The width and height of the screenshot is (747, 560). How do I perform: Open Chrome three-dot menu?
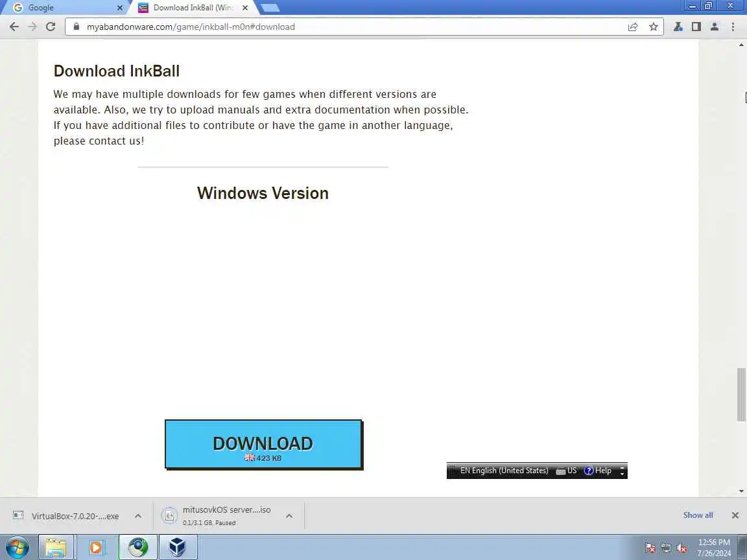tap(733, 27)
